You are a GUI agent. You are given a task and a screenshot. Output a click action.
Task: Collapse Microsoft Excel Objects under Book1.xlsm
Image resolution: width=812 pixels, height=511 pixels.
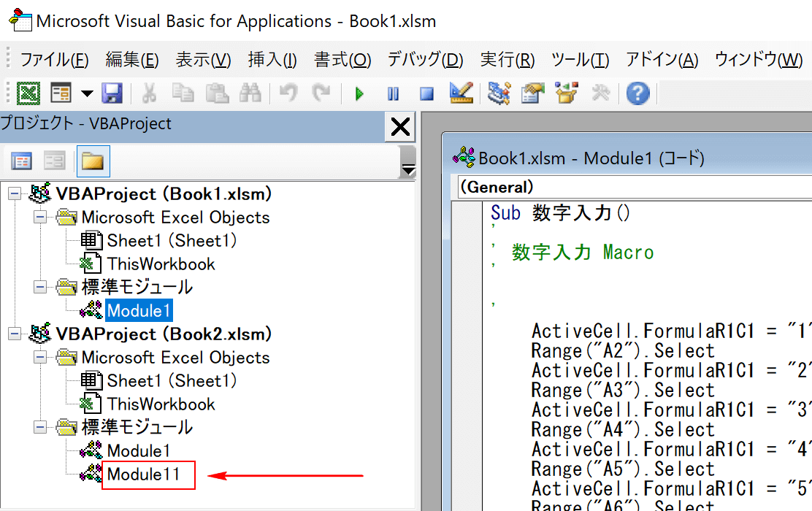point(40,217)
